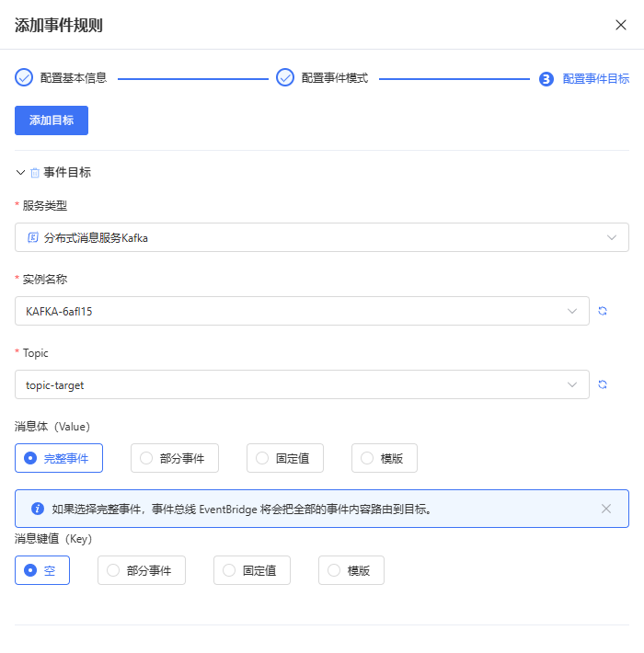Click the 事件目标 section title
Screen dimensions: 644x653
click(67, 172)
